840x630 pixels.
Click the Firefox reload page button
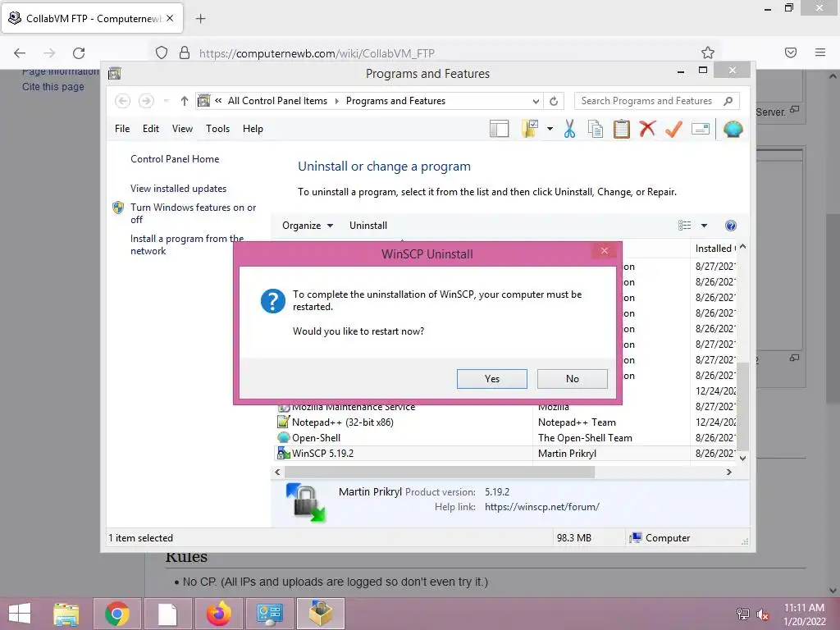tap(79, 52)
